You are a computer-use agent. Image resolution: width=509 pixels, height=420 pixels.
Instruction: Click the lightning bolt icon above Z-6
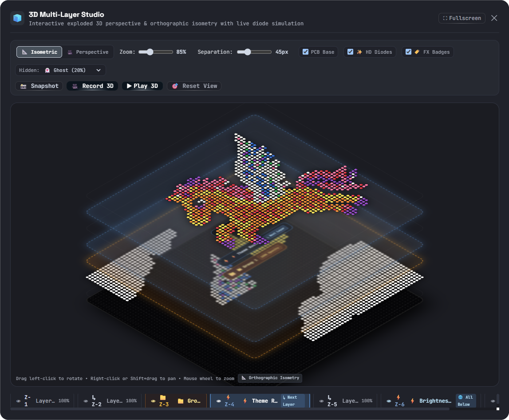point(399,397)
